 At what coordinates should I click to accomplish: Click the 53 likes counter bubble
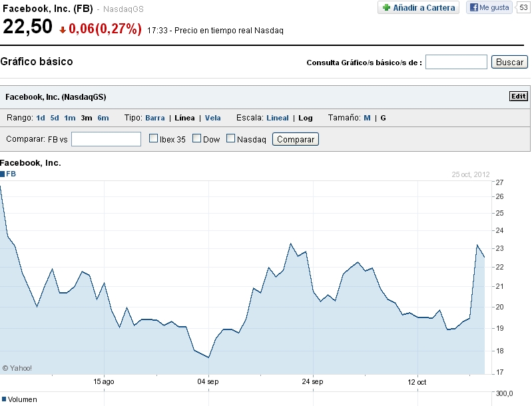tap(523, 7)
